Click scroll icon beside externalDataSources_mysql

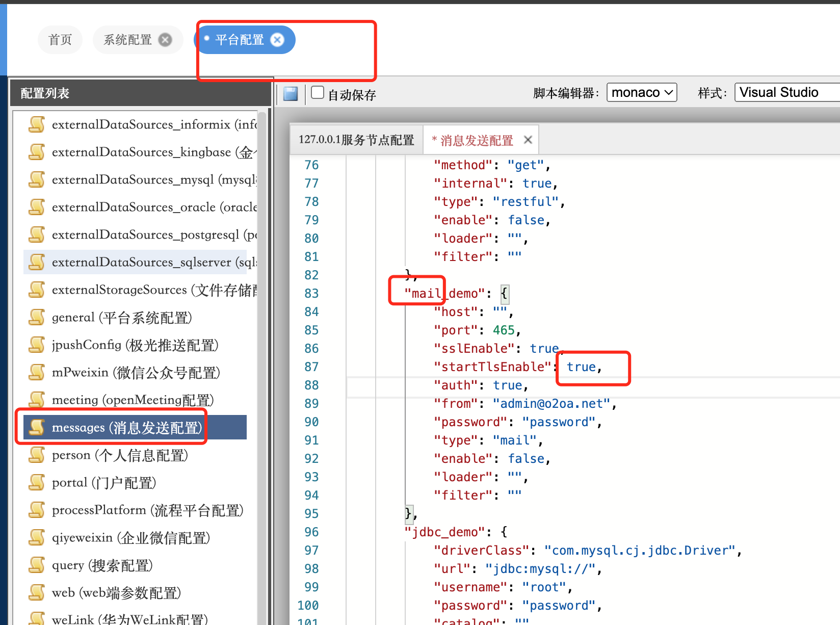pos(37,179)
